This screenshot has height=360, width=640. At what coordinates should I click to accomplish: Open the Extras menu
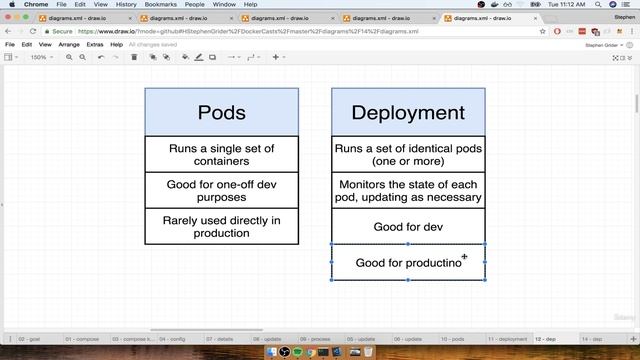(x=95, y=44)
